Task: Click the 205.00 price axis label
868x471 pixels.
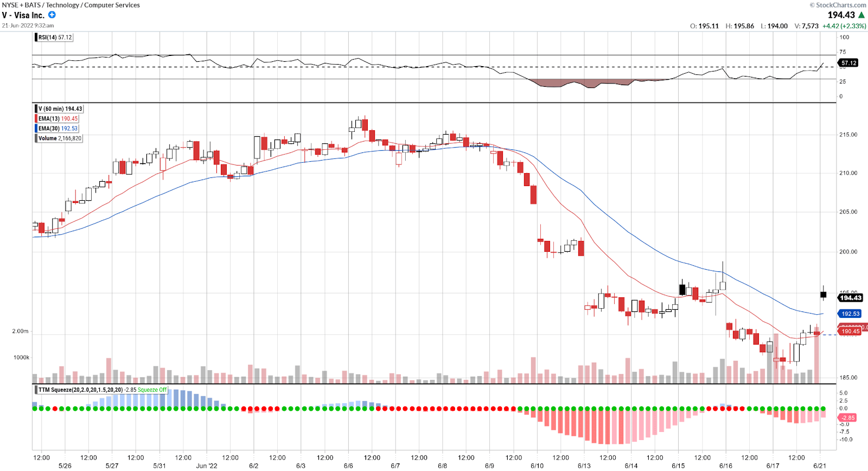Action: click(x=848, y=212)
